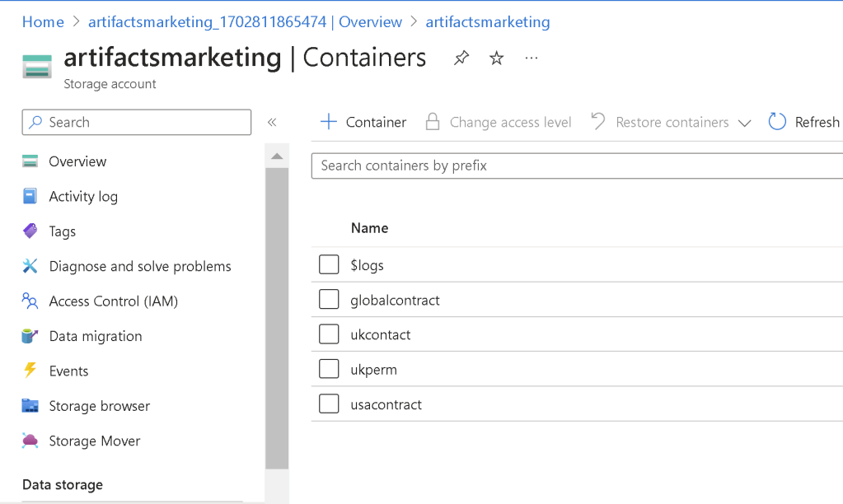The image size is (843, 504).
Task: Click the Overview icon in the sidebar
Action: [x=30, y=161]
